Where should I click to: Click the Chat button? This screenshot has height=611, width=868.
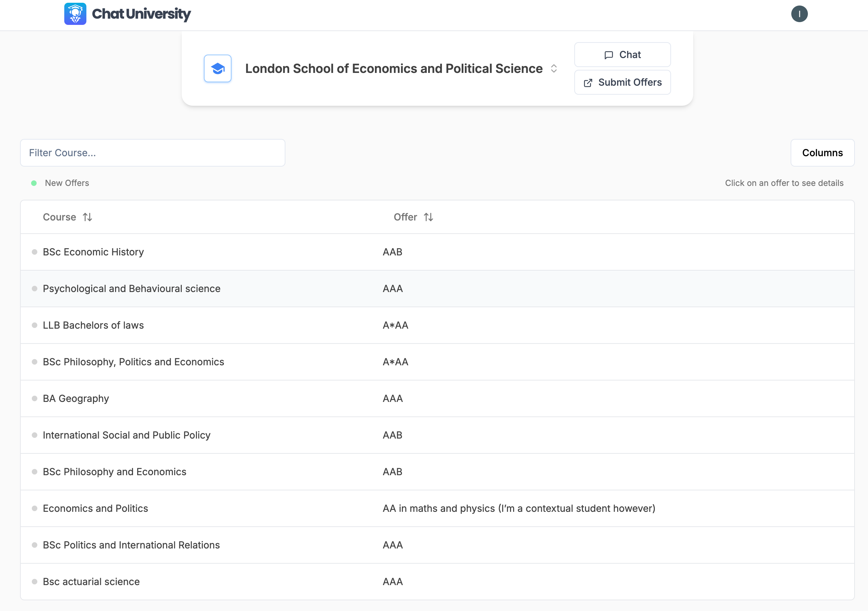pyautogui.click(x=622, y=55)
